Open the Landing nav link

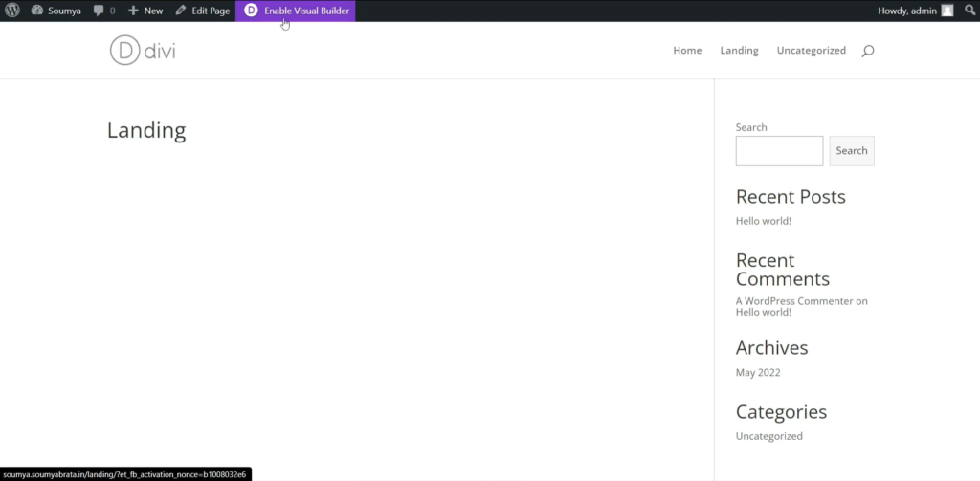click(740, 51)
